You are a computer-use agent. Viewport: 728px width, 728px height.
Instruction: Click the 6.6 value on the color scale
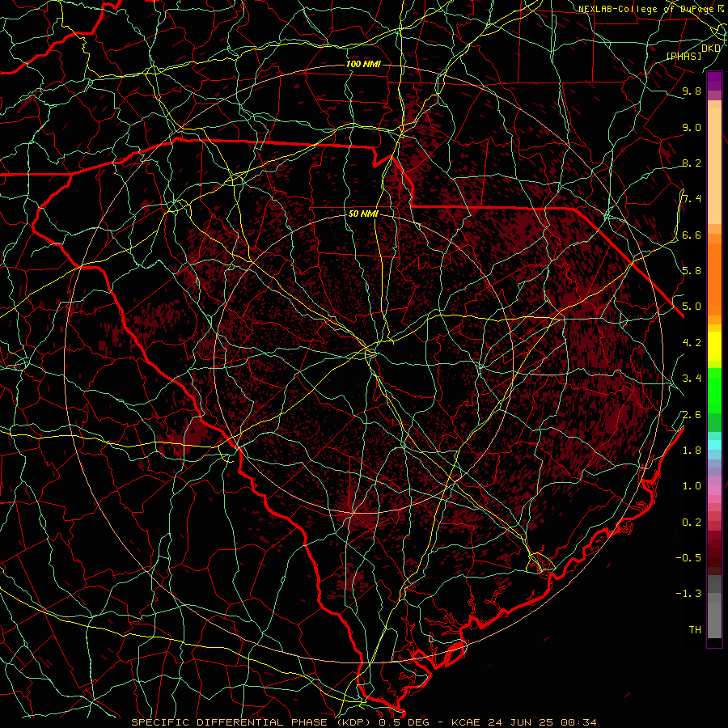tap(692, 235)
